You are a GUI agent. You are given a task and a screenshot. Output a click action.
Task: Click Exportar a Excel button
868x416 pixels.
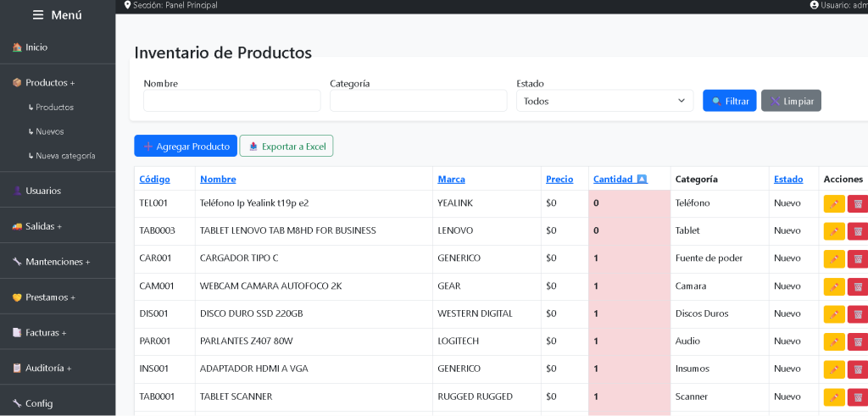pos(287,146)
